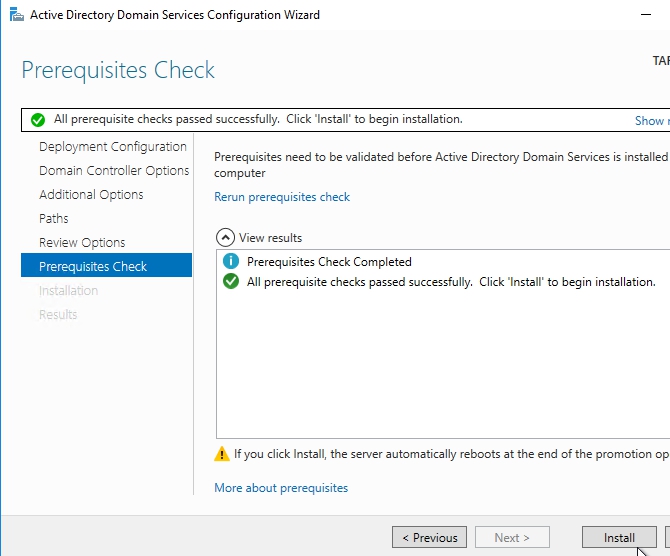This screenshot has height=556, width=670.
Task: Expand the Show more banner link
Action: coord(651,120)
